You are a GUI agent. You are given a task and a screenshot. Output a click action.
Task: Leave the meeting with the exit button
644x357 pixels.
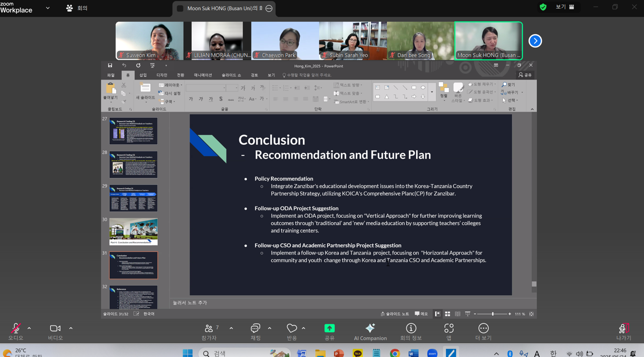coord(623,329)
